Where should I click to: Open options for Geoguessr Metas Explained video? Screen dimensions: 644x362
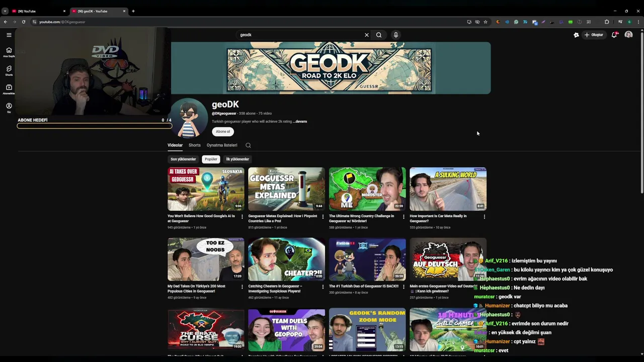pos(323,217)
